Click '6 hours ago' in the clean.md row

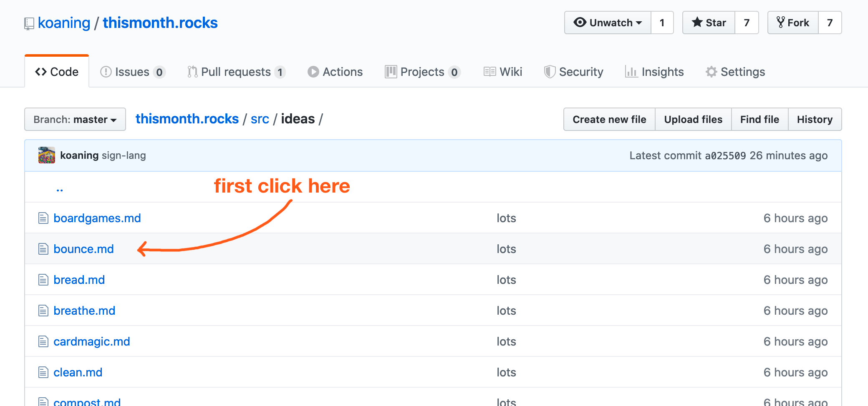[795, 372]
